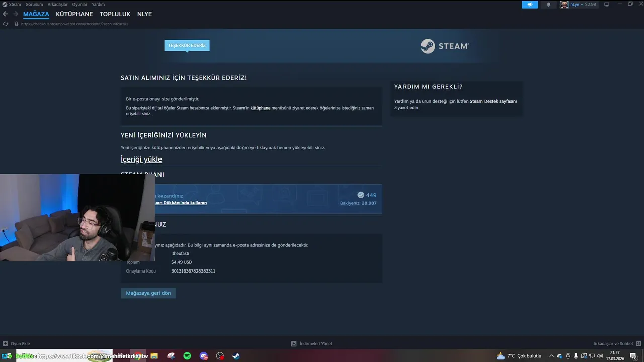Open the Yardım menu
Image resolution: width=644 pixels, height=362 pixels.
pos(98,4)
